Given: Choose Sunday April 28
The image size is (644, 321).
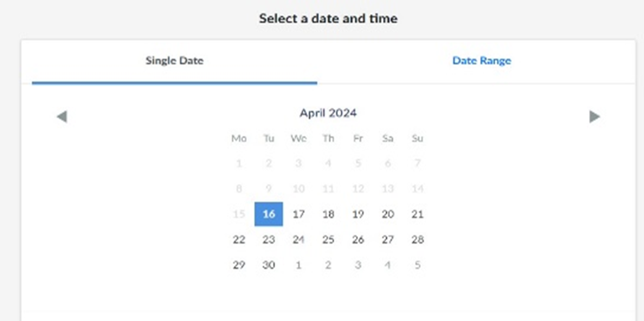Looking at the screenshot, I should pyautogui.click(x=417, y=240).
